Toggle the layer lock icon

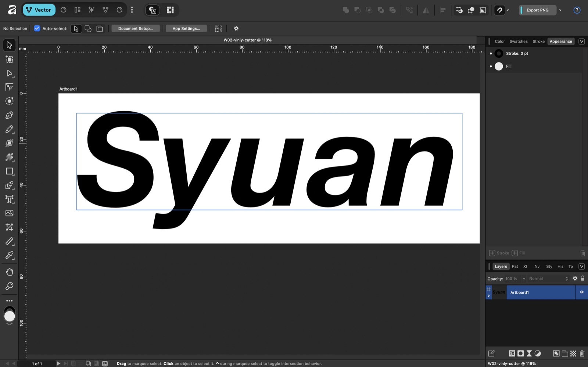coord(582,278)
